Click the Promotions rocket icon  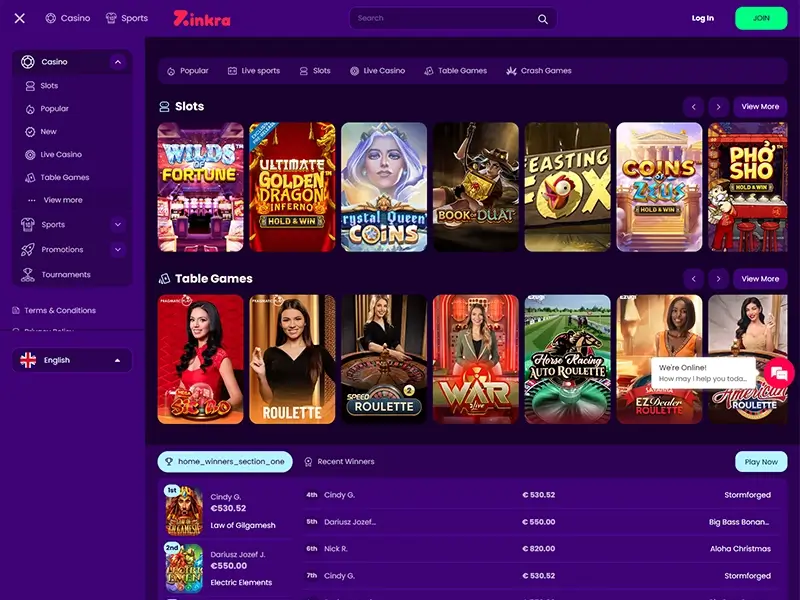pyautogui.click(x=28, y=249)
